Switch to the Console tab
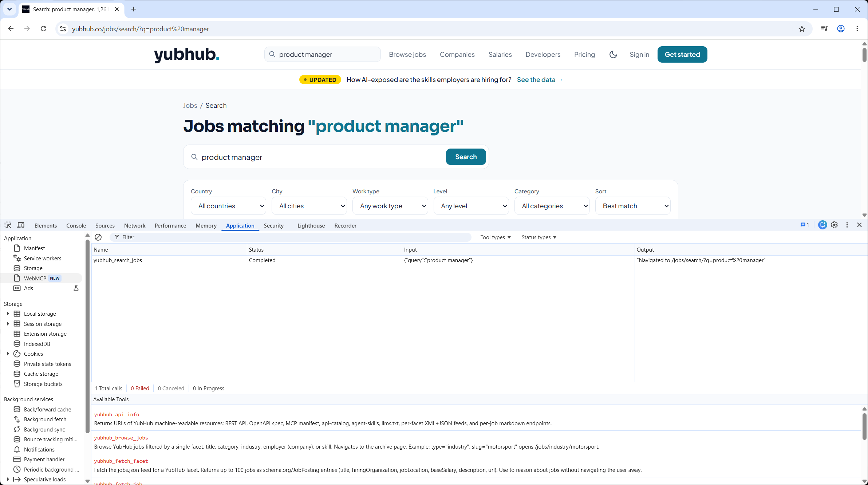This screenshot has height=485, width=868. click(x=76, y=226)
